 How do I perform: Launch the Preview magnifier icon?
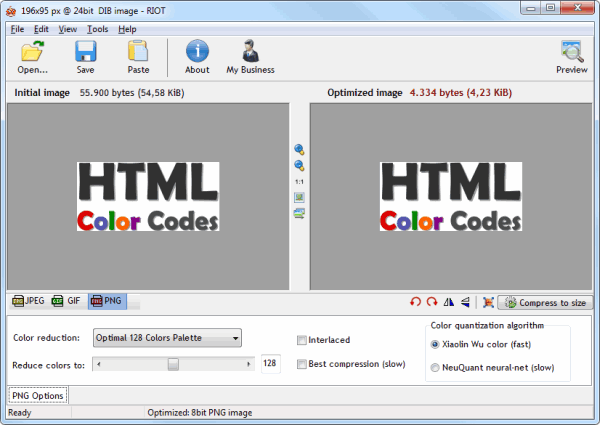pyautogui.click(x=572, y=52)
